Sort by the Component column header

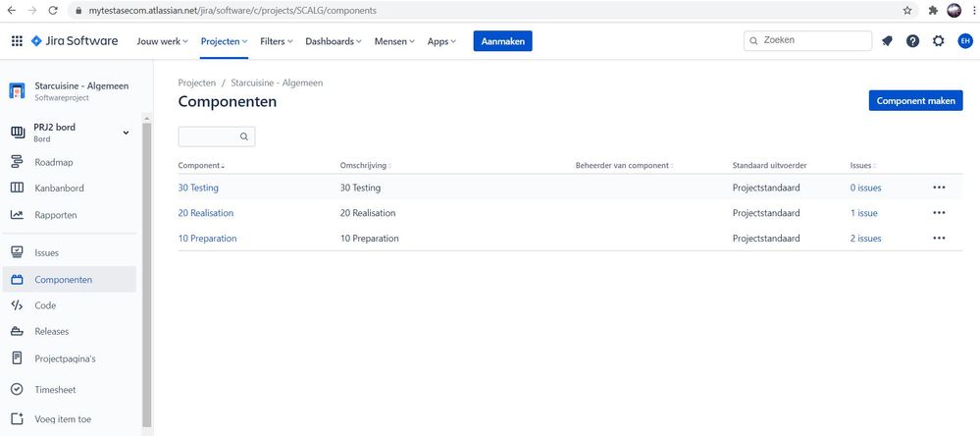(201, 166)
